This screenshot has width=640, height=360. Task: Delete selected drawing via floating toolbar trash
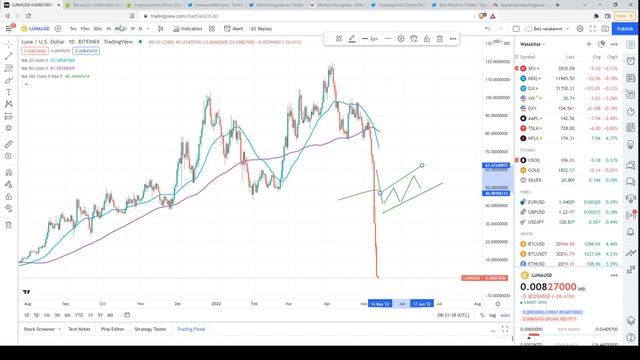pyautogui.click(x=440, y=39)
